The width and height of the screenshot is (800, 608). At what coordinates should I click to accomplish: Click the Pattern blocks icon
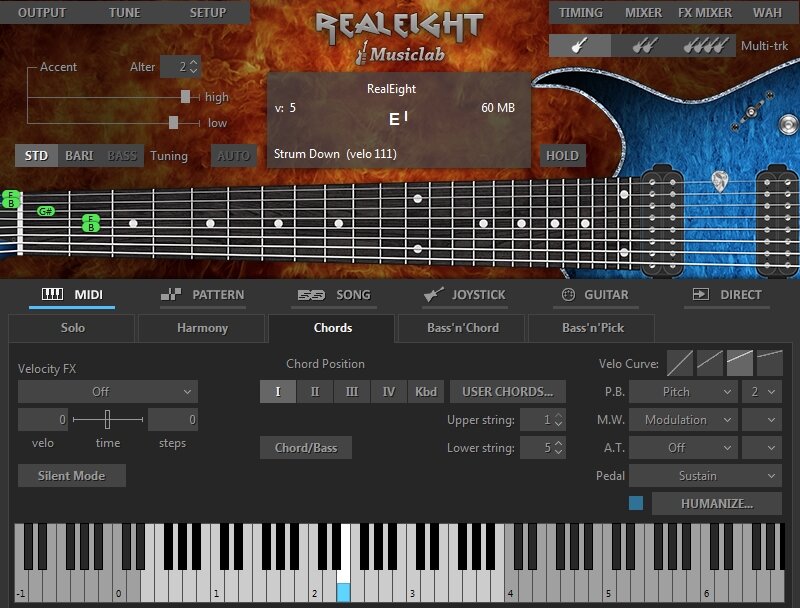(x=171, y=294)
